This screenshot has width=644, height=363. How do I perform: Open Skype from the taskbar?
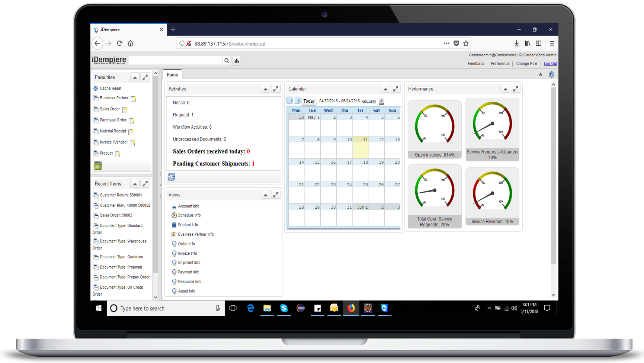[x=284, y=308]
